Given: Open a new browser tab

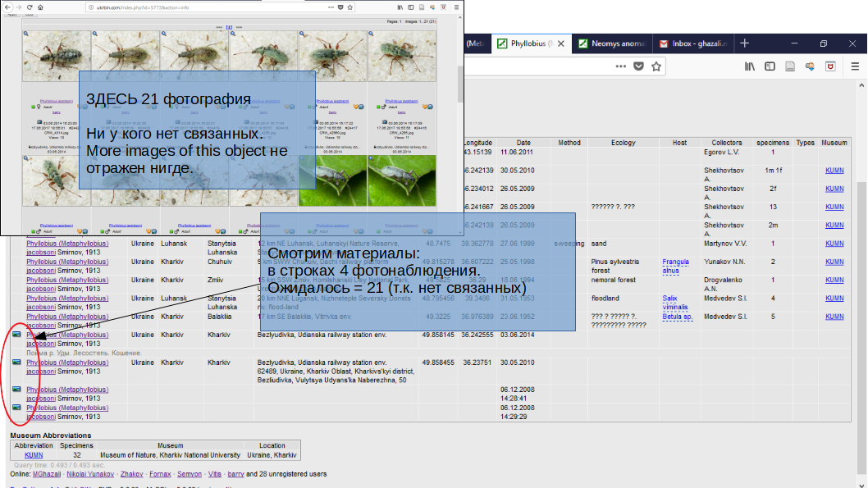Looking at the screenshot, I should click(744, 43).
